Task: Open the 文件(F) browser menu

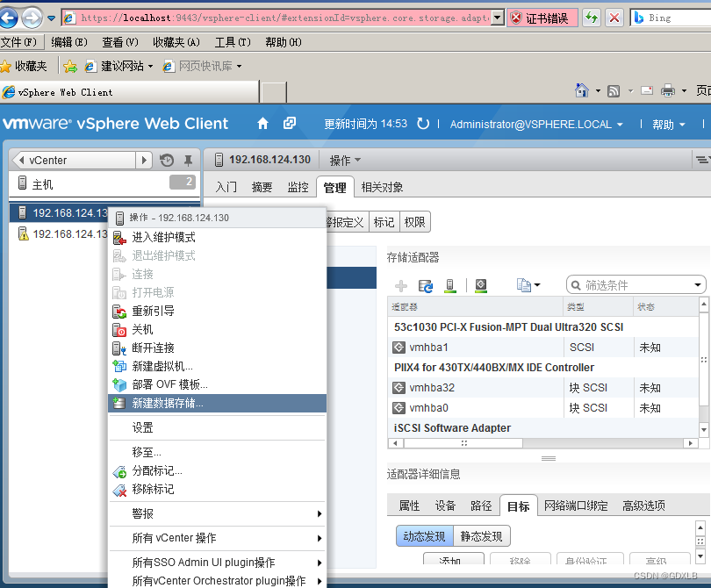Action: click(x=19, y=42)
